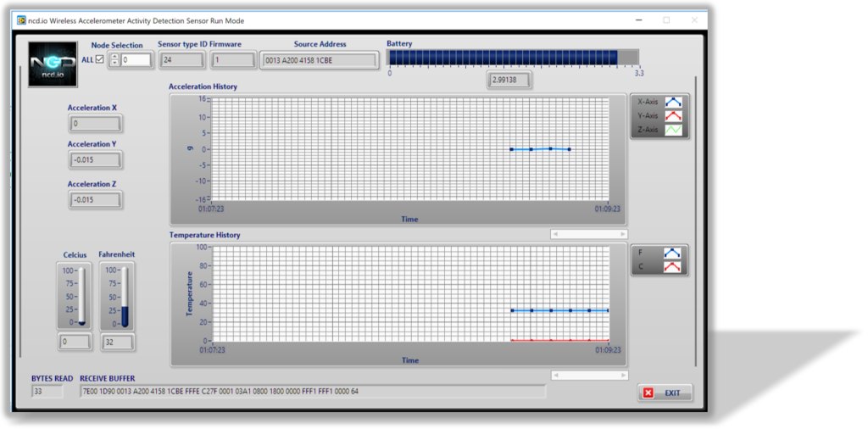Click the Fahrenheit thermometer gauge

point(125,298)
